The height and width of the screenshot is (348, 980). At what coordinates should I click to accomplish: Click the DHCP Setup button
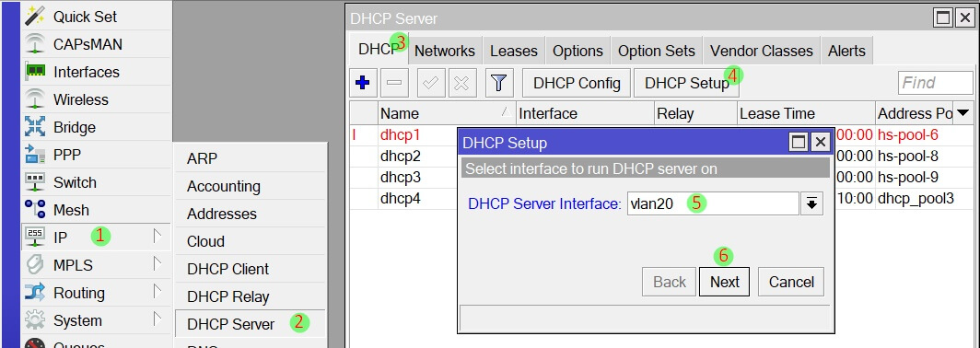point(686,83)
